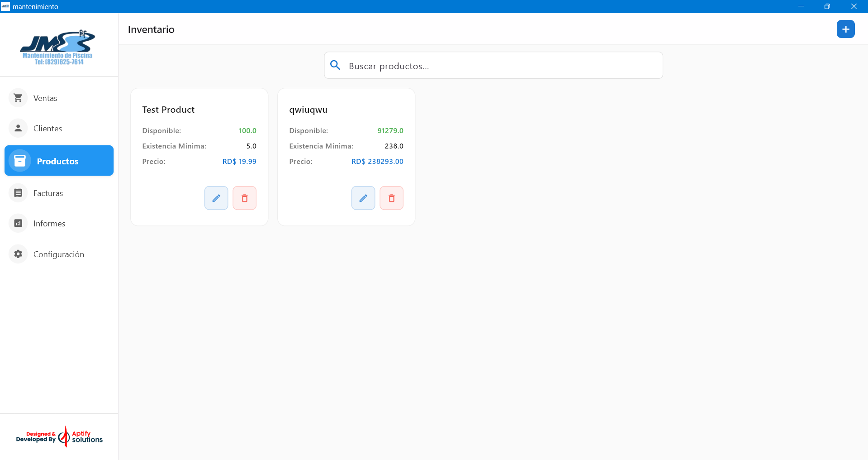Click the add product plus button
This screenshot has width=868, height=460.
pos(845,29)
